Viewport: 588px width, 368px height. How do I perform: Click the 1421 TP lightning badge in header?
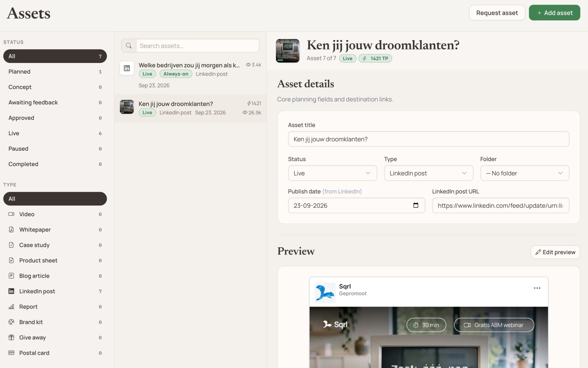(375, 58)
